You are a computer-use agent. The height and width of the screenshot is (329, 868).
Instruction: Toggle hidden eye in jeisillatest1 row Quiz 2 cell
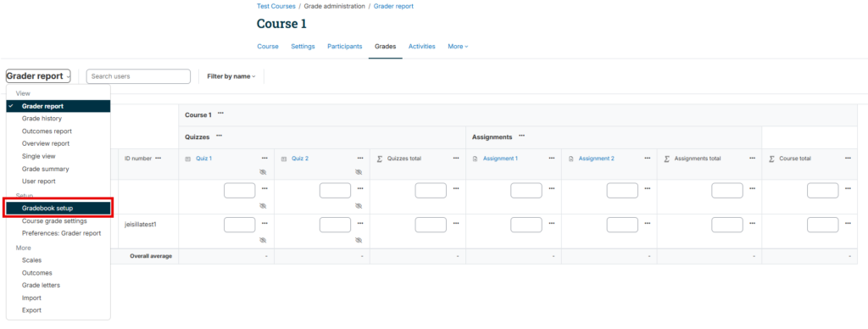coord(359,240)
